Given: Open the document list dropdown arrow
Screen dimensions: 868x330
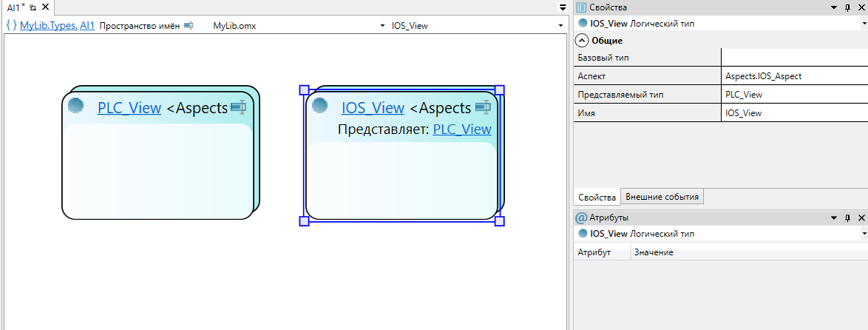Looking at the screenshot, I should (x=563, y=7).
